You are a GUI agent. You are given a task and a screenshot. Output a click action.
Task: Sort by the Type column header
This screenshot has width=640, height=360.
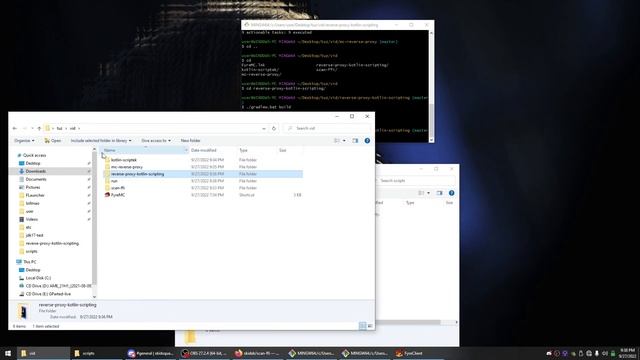tap(257, 150)
